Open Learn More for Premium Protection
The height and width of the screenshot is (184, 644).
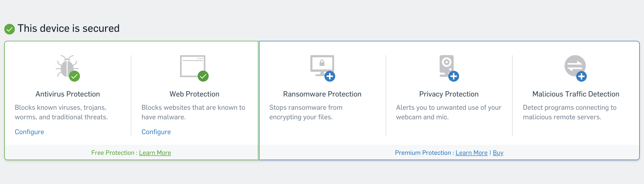[471, 153]
